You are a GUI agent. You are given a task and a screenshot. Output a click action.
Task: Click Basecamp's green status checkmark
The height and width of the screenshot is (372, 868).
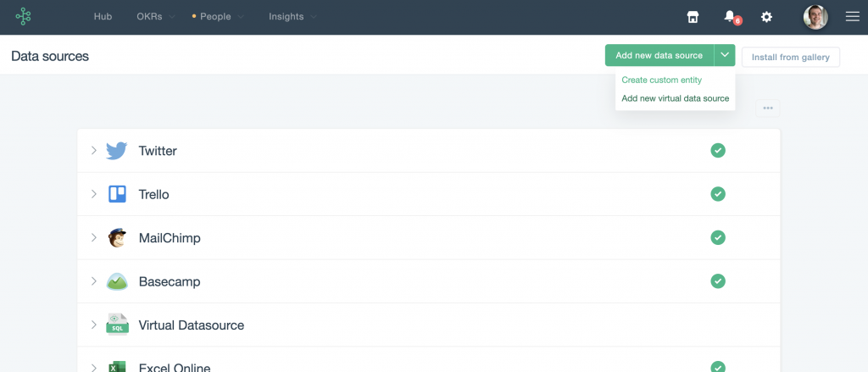coord(718,281)
